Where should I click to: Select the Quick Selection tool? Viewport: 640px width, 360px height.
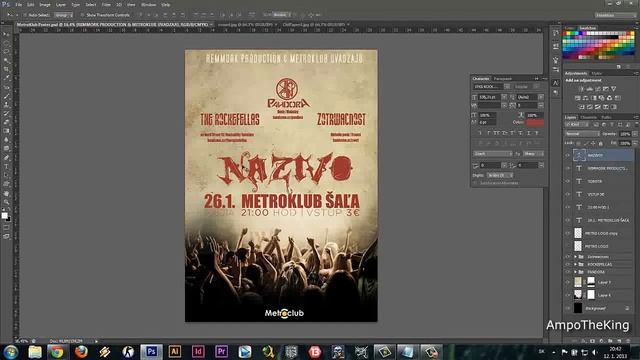(6, 60)
